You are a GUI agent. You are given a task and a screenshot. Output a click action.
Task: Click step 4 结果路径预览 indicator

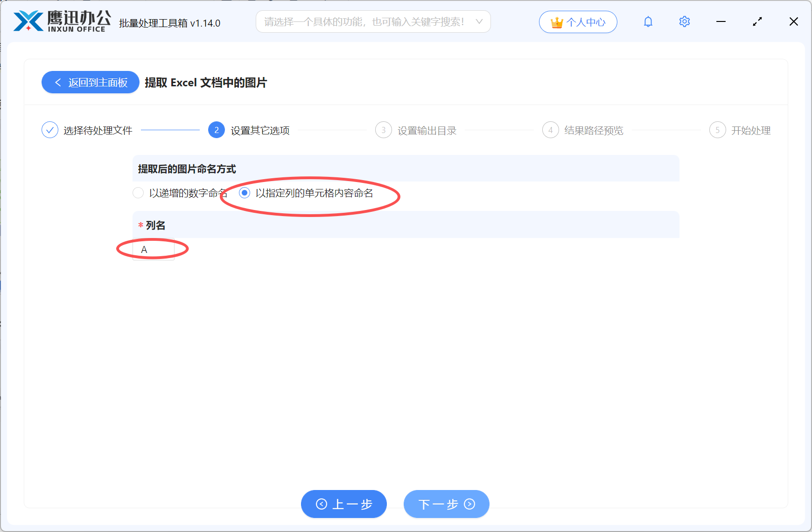(550, 130)
